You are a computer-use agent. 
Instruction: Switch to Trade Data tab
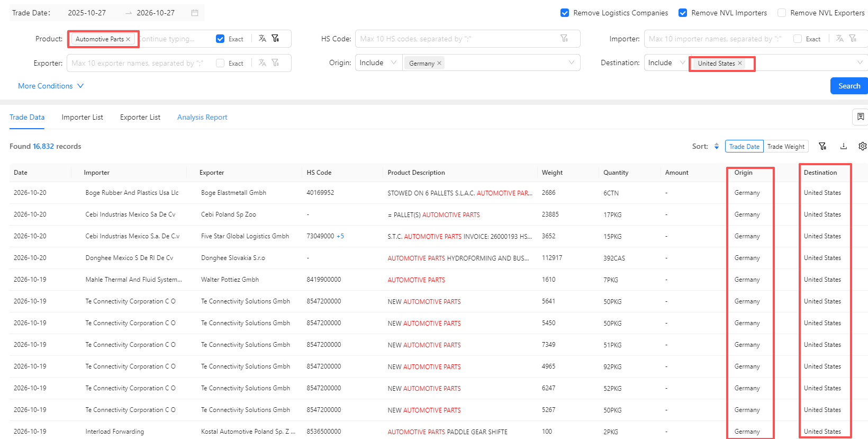(x=27, y=117)
